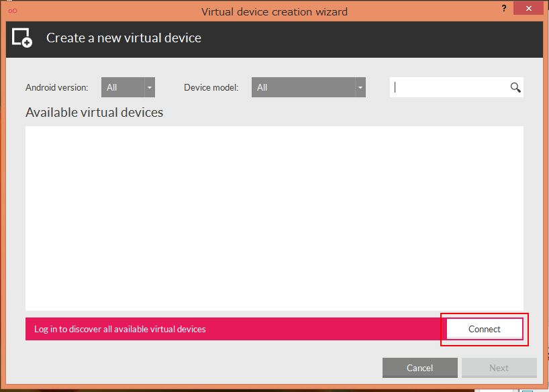The height and width of the screenshot is (392, 549).
Task: Click the magnifying glass search icon
Action: tap(515, 87)
